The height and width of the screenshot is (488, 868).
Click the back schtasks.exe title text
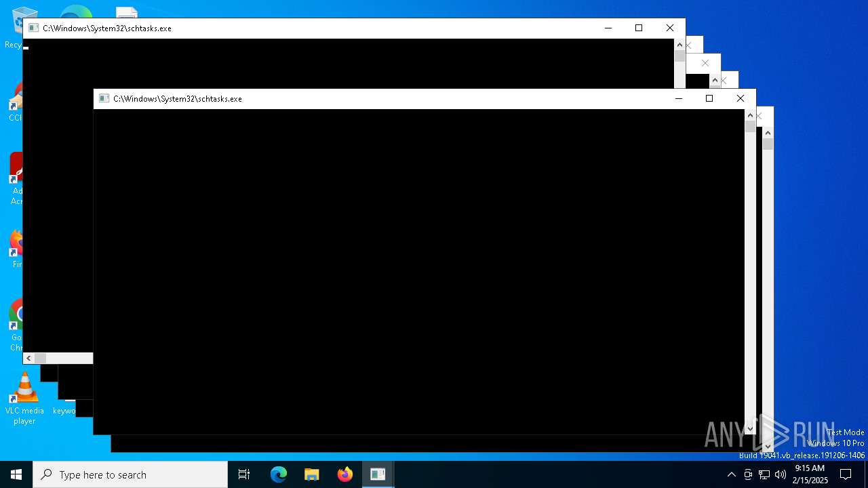[107, 28]
